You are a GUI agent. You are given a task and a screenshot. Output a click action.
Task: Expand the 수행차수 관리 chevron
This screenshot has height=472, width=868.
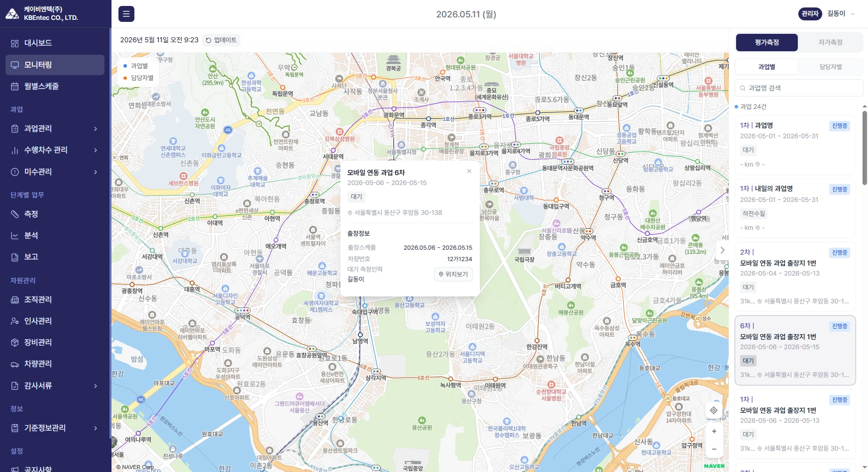pos(96,150)
